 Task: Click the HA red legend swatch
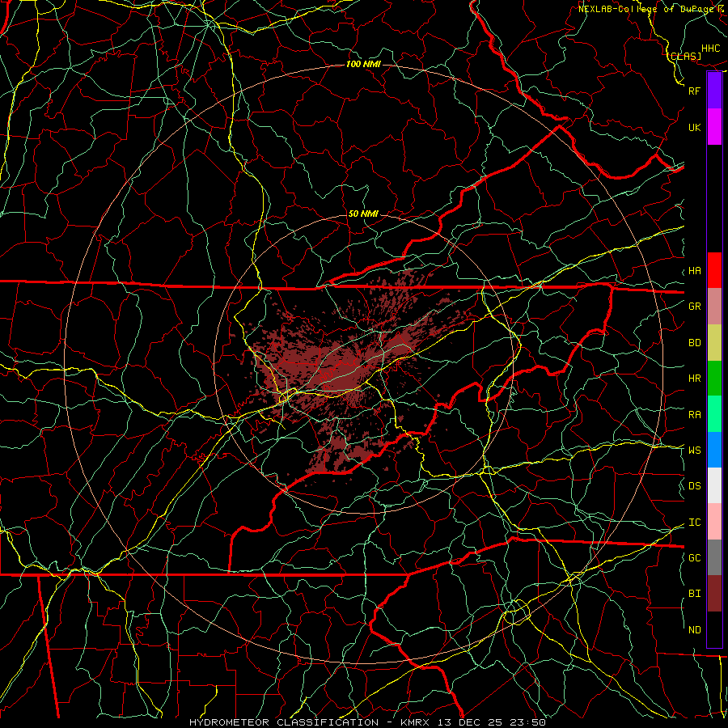(x=714, y=270)
